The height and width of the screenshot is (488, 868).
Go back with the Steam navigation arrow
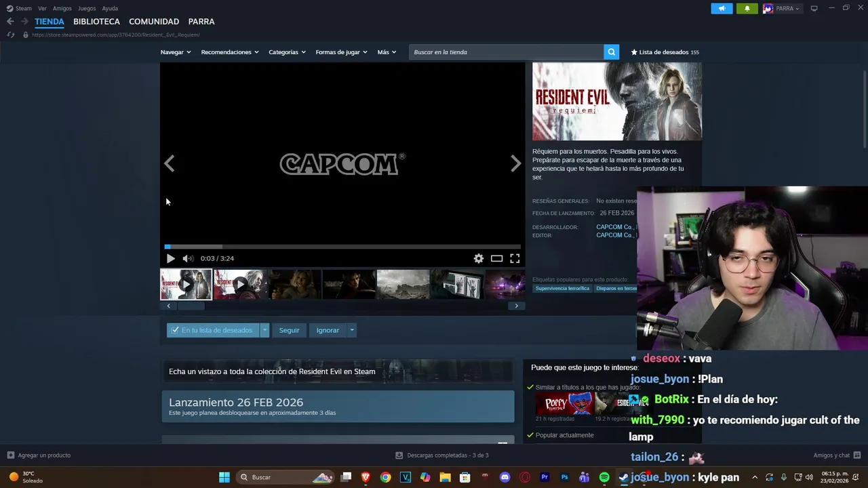click(10, 22)
